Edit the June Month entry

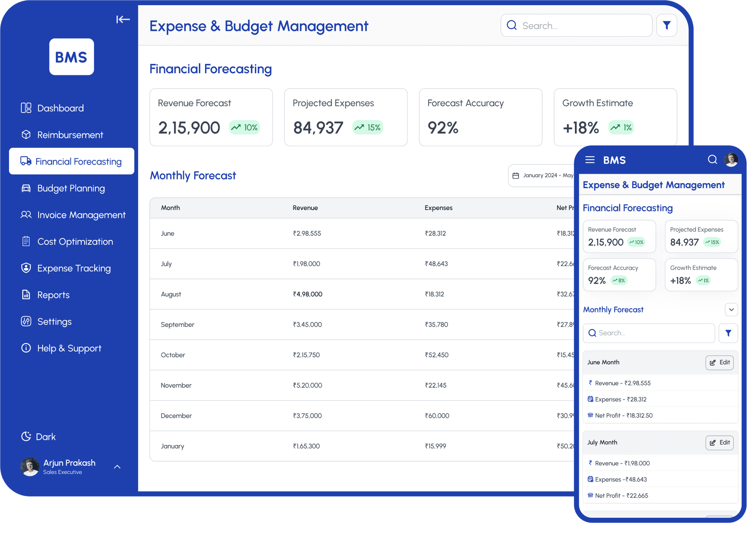719,362
